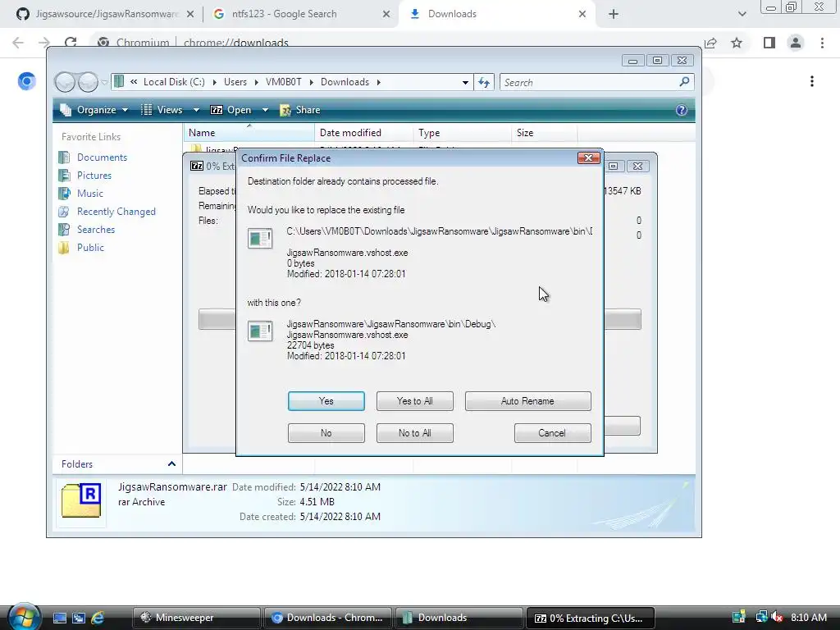Expand the 7-Zip Open dropdown arrow
Image resolution: width=840 pixels, height=630 pixels.
click(265, 110)
